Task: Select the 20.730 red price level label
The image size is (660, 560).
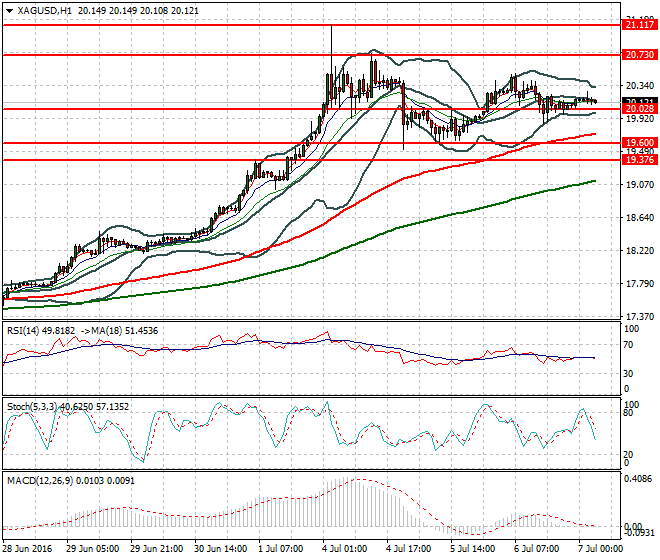Action: 640,55
